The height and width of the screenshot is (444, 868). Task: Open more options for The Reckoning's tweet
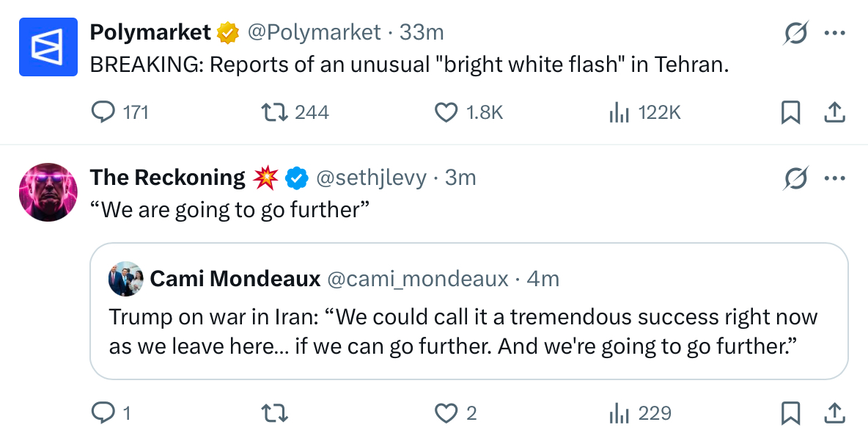click(835, 178)
